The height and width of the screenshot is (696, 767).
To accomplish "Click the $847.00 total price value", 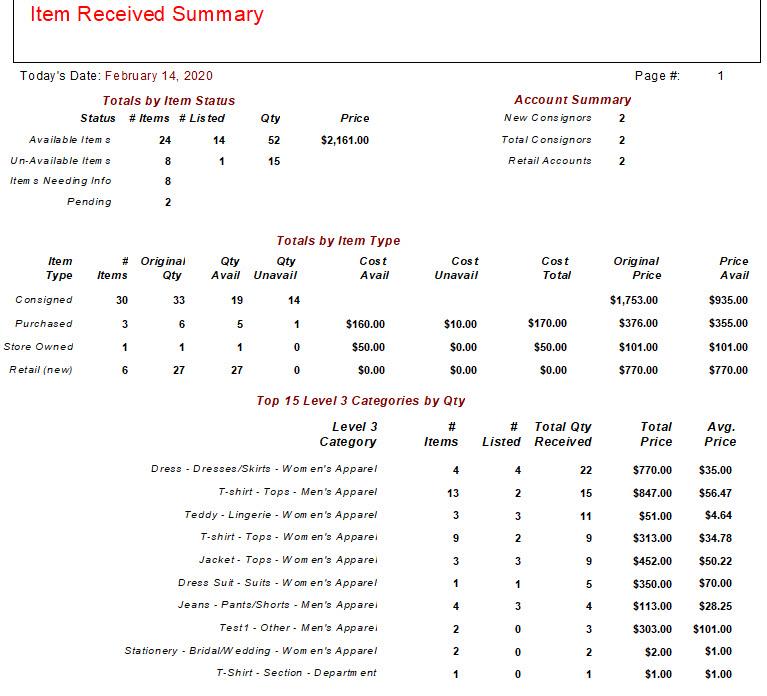I will point(652,493).
